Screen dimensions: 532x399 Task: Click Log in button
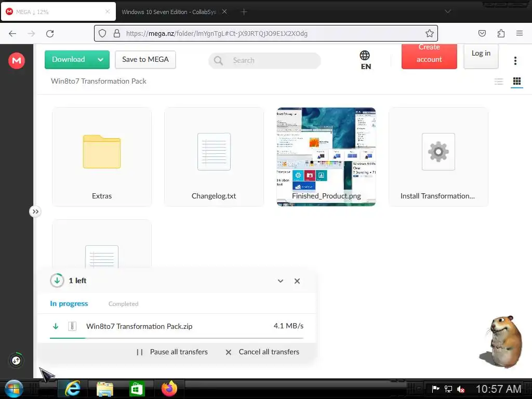click(481, 56)
